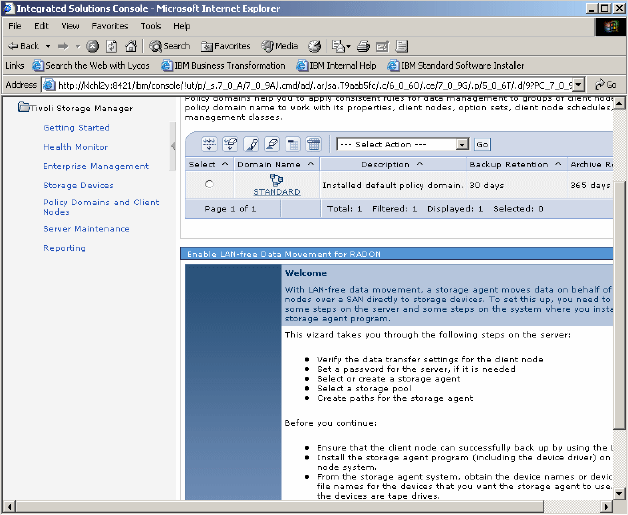Click the Print toolbar icon

pos(363,46)
